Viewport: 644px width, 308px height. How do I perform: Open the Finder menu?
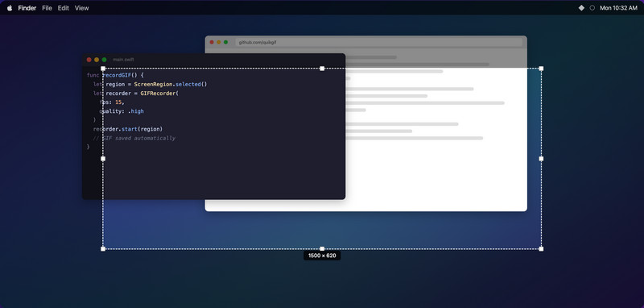27,8
